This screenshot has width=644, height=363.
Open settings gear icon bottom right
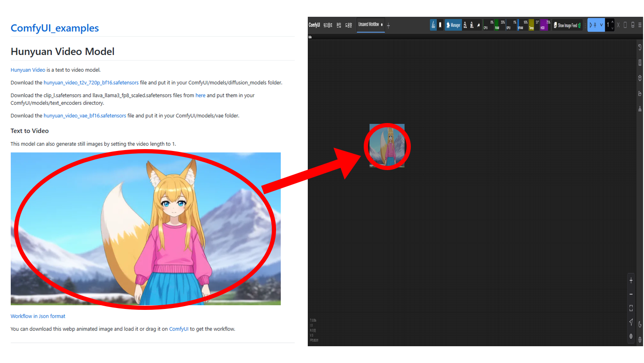[640, 340]
